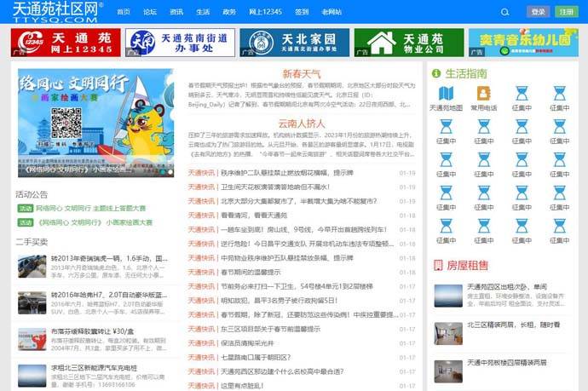Click the 房屋租售 section heading

pos(467,266)
